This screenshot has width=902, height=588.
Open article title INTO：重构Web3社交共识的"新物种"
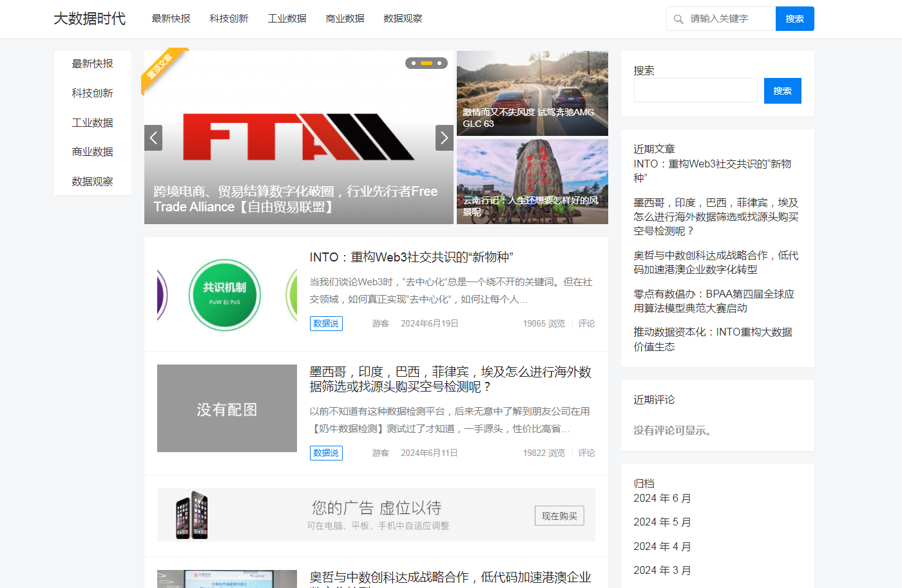(411, 257)
